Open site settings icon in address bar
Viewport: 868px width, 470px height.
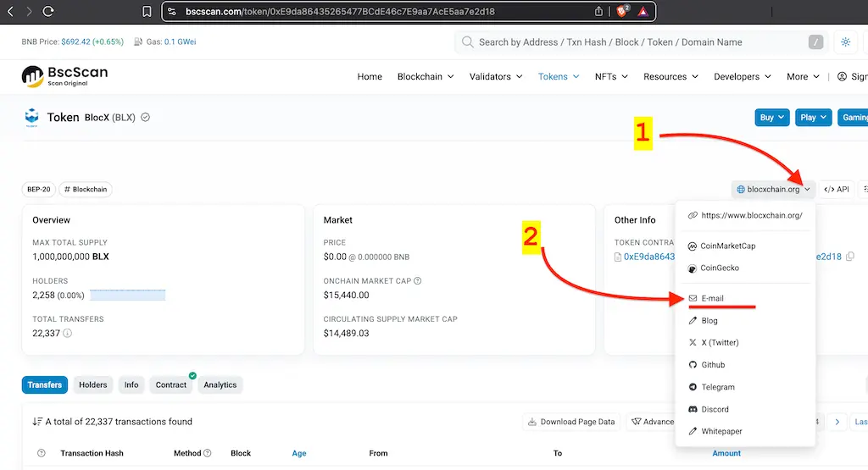171,11
